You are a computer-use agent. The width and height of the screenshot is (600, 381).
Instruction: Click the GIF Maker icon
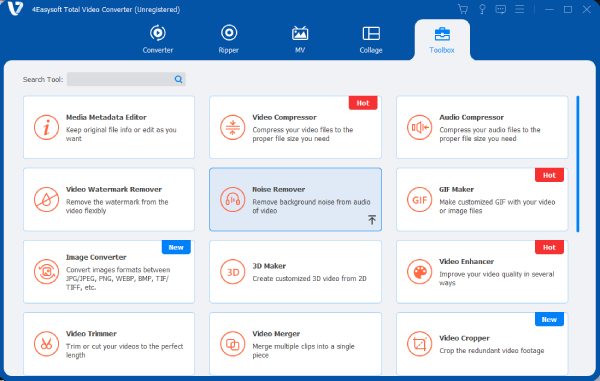point(419,199)
